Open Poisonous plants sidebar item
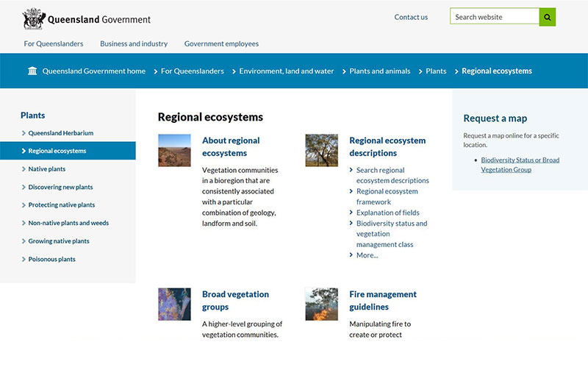 (x=51, y=259)
